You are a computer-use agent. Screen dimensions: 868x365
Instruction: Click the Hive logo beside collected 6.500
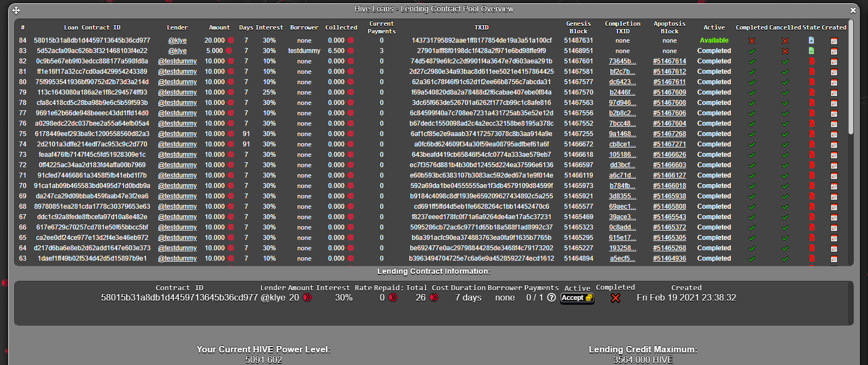coord(351,51)
